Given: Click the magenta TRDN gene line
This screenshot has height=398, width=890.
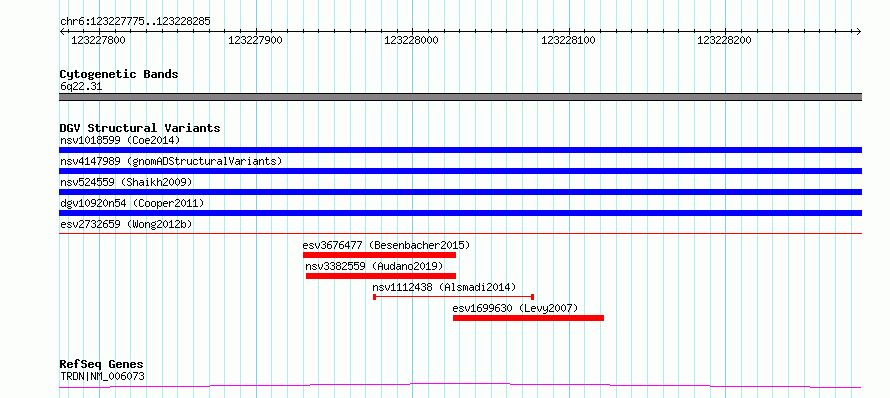Looking at the screenshot, I should [460, 386].
